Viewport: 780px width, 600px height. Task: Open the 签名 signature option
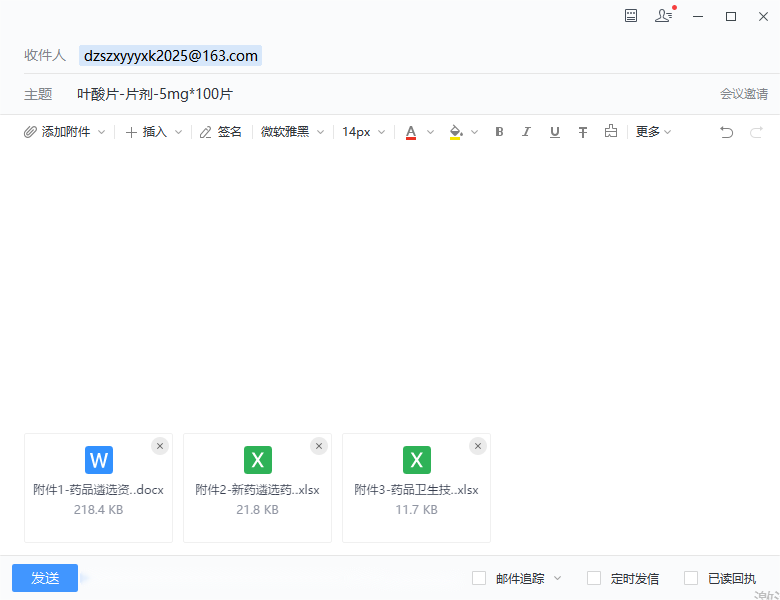coord(221,132)
